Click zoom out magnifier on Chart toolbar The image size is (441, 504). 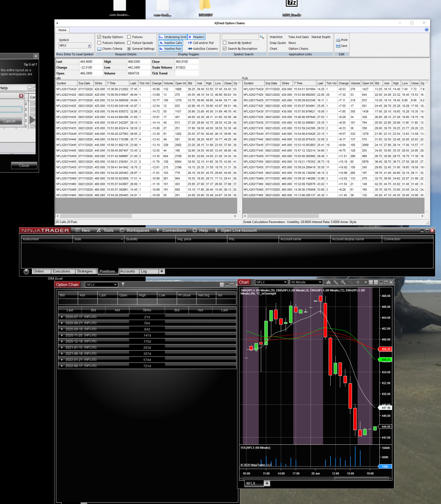(x=350, y=282)
